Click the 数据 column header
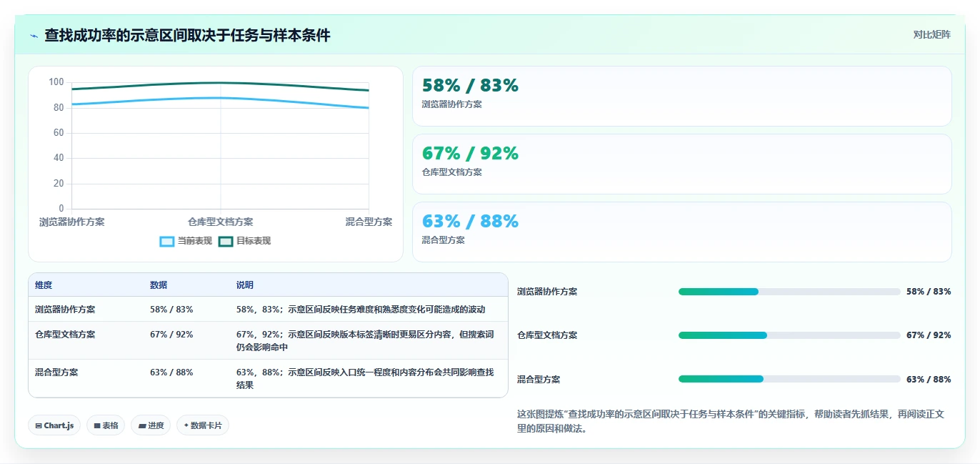This screenshot has height=464, width=980. point(159,285)
